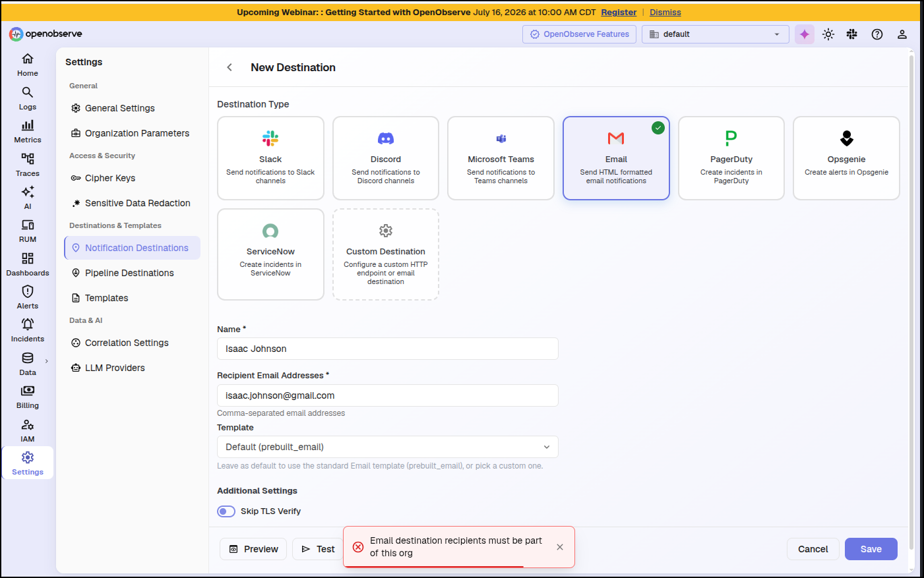Open Alerts from the sidebar
This screenshot has width=924, height=578.
28,297
